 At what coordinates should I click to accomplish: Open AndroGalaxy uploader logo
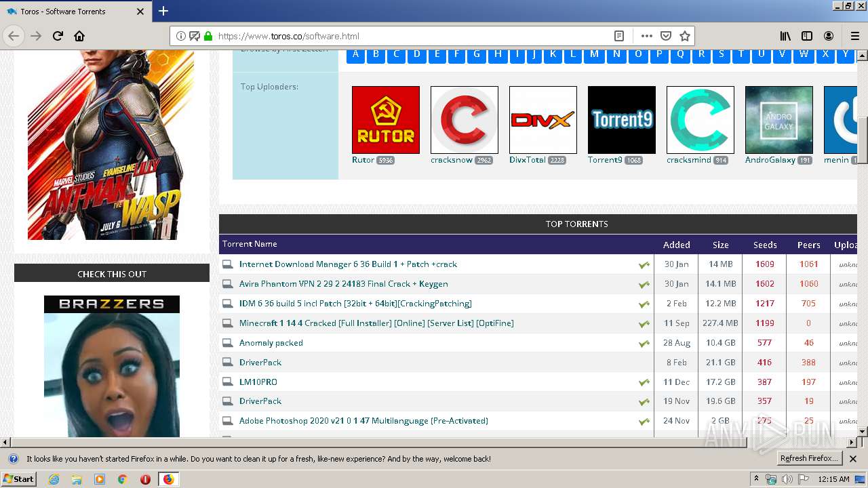tap(779, 120)
